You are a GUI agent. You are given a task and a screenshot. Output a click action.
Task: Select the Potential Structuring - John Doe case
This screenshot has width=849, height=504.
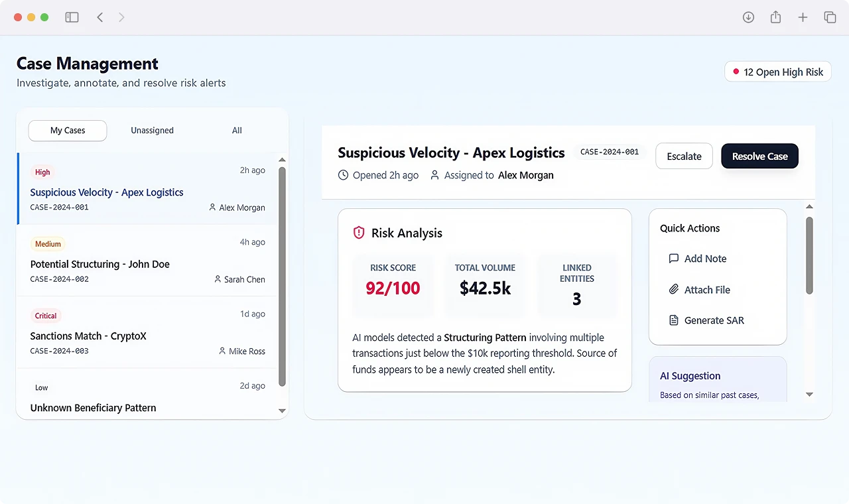click(x=147, y=261)
